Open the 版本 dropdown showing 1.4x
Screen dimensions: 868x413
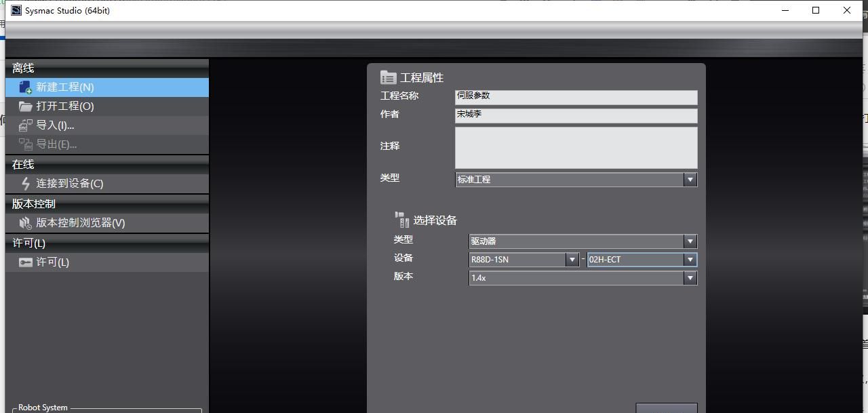(x=583, y=277)
